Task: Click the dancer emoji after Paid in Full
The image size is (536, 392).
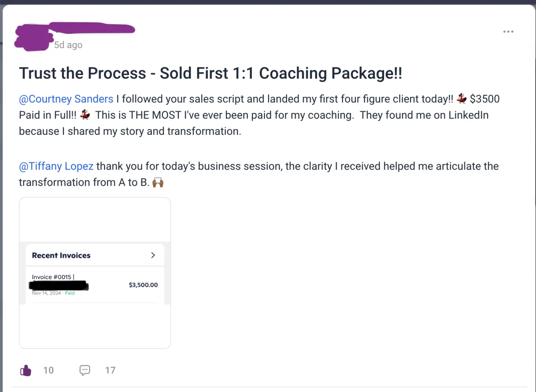Action: click(x=86, y=115)
